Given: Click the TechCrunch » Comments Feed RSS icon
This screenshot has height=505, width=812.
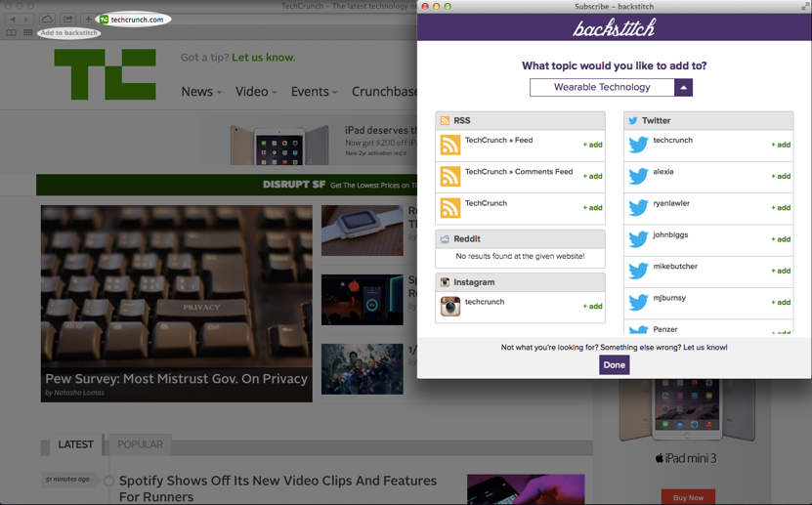Looking at the screenshot, I should point(450,177).
